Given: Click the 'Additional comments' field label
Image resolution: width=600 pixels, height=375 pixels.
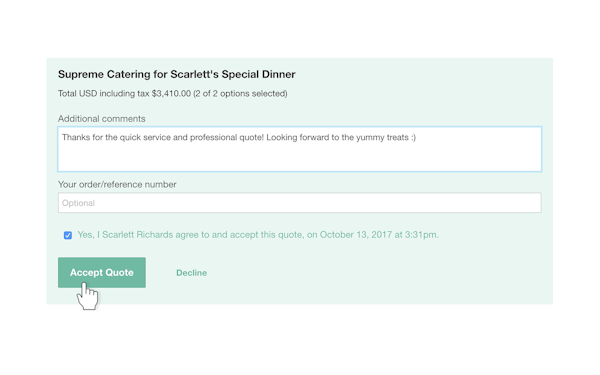Looking at the screenshot, I should point(101,119).
